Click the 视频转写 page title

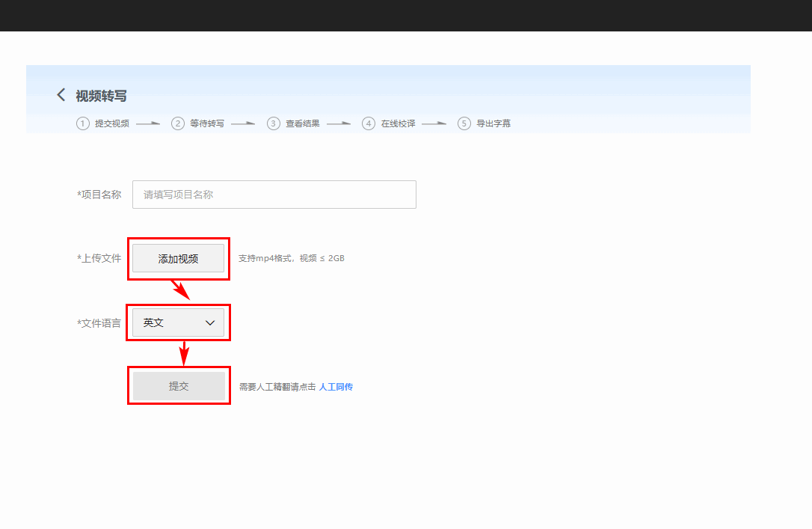[101, 96]
